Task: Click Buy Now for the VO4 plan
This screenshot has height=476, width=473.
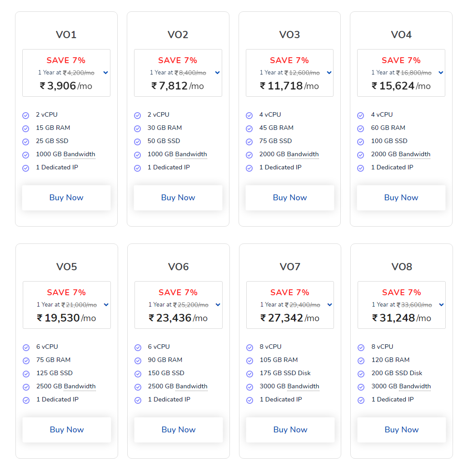Action: [x=401, y=198]
